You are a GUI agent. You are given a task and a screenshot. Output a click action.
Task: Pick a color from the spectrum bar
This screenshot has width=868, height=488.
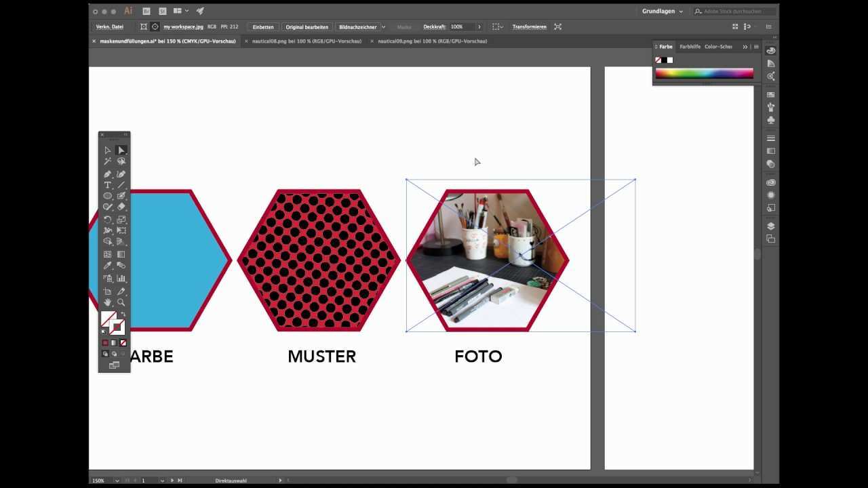pos(704,73)
